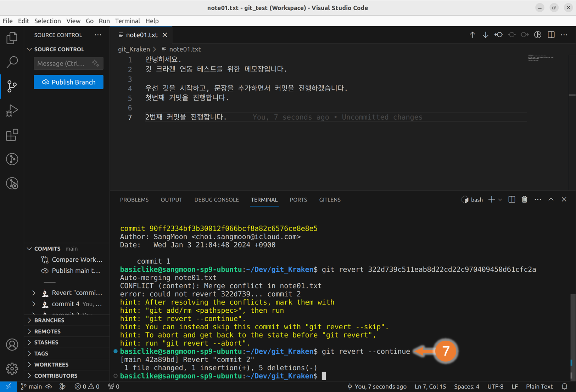
Task: Open the Explorer view in activity bar
Action: pos(12,38)
